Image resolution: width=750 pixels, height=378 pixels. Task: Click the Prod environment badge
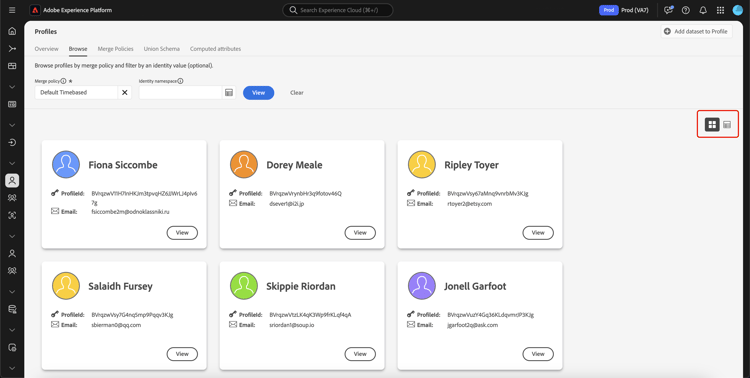[608, 10]
